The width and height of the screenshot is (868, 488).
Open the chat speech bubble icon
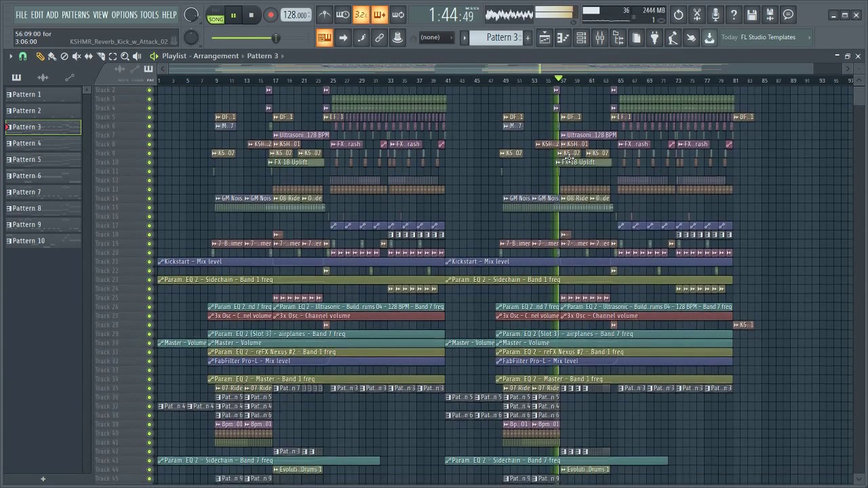pyautogui.click(x=788, y=15)
